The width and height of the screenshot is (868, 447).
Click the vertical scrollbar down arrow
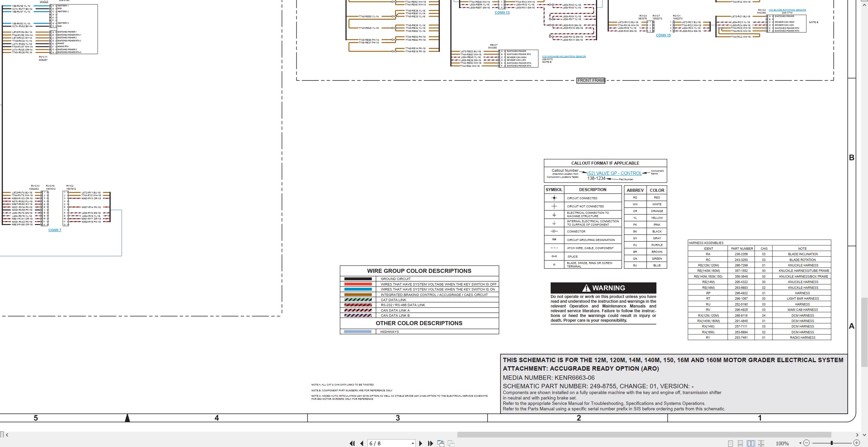coord(865,435)
